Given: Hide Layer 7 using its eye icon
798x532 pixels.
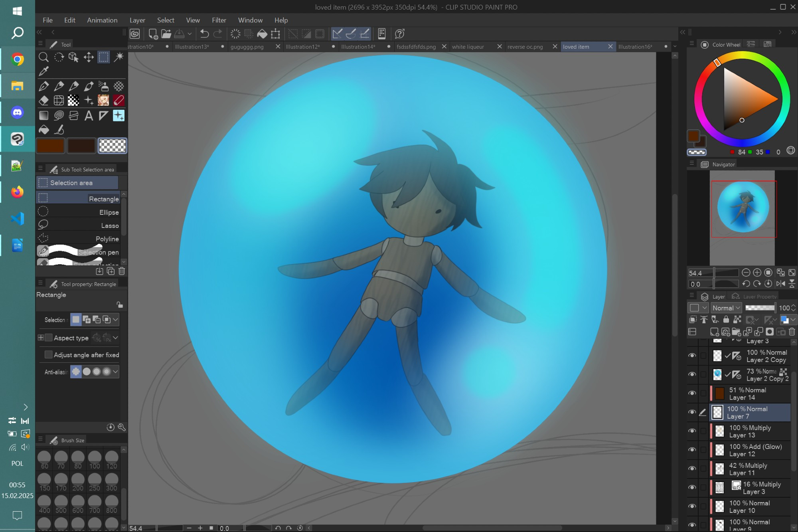Looking at the screenshot, I should 692,412.
